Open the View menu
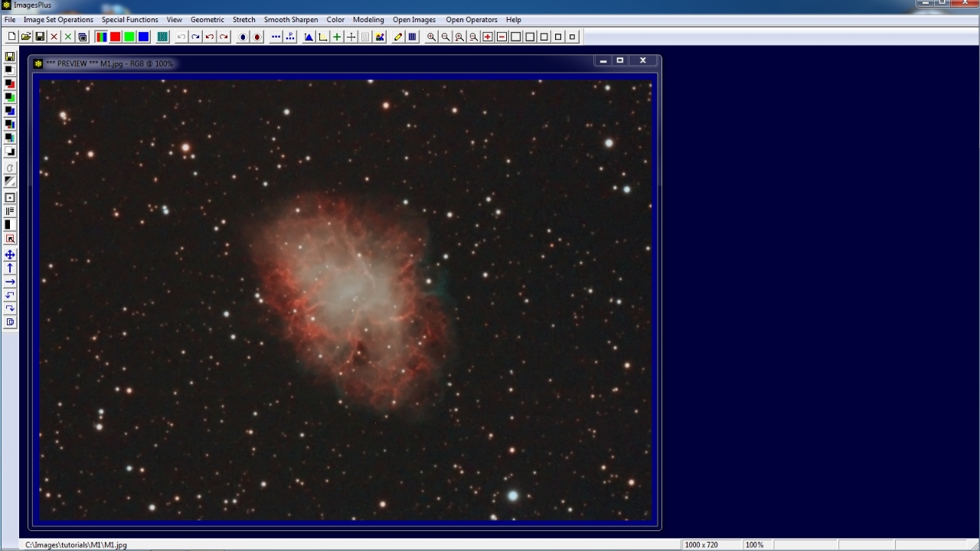 coord(175,20)
